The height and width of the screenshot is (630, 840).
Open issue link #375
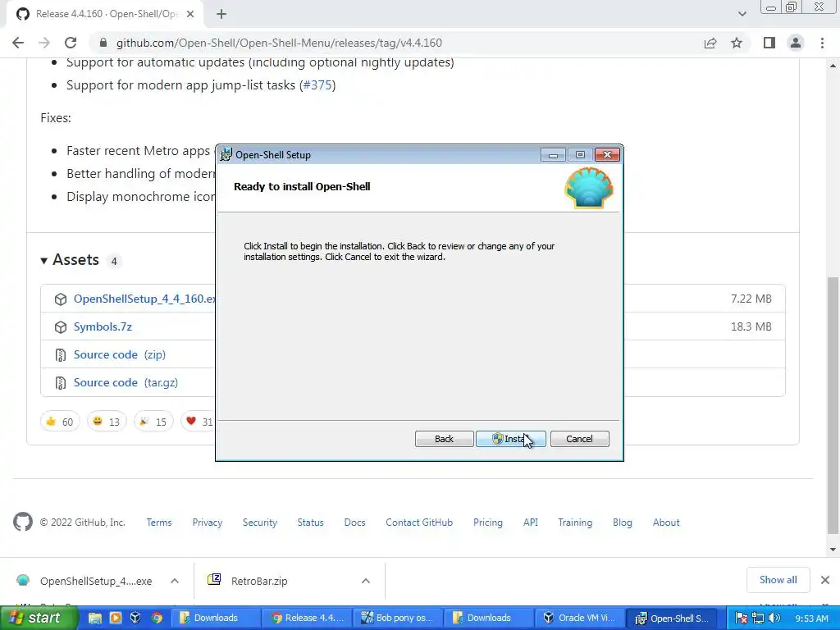pos(317,85)
